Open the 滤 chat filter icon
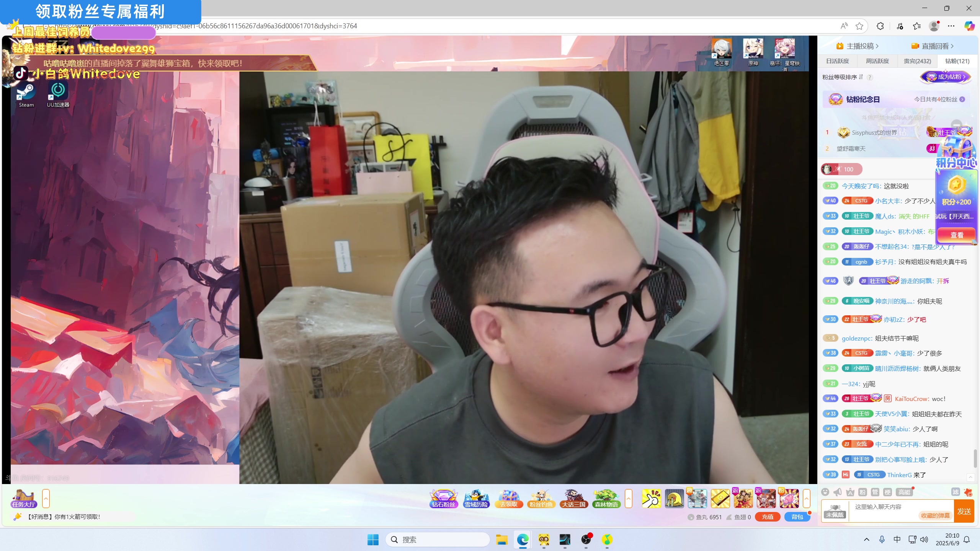The width and height of the screenshot is (980, 551). click(955, 492)
